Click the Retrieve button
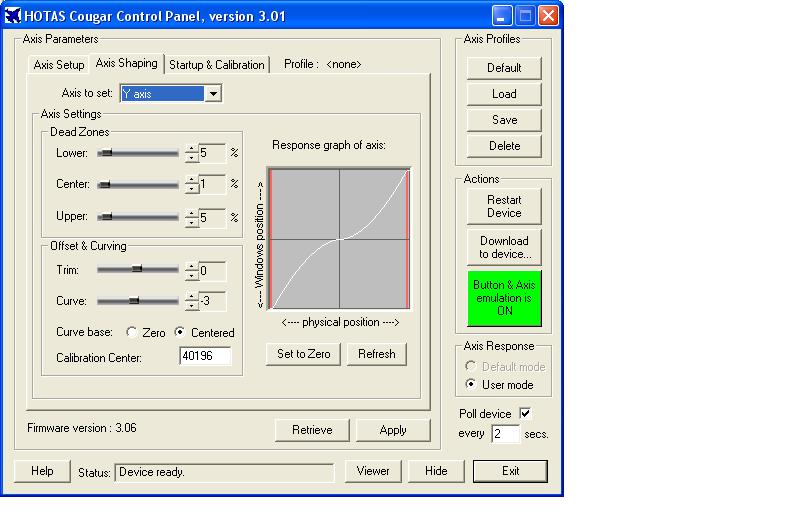The width and height of the screenshot is (800, 512). click(312, 430)
